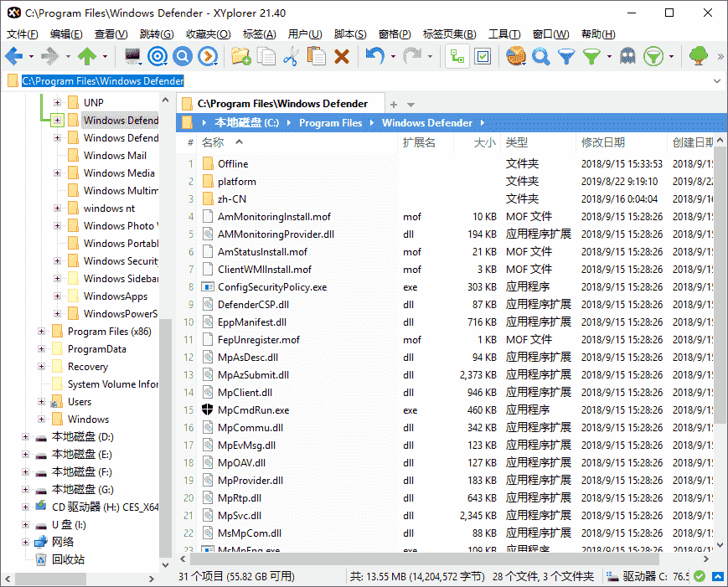This screenshot has height=587, width=728.
Task: Toggle the blue visual filter funnel
Action: click(x=566, y=57)
